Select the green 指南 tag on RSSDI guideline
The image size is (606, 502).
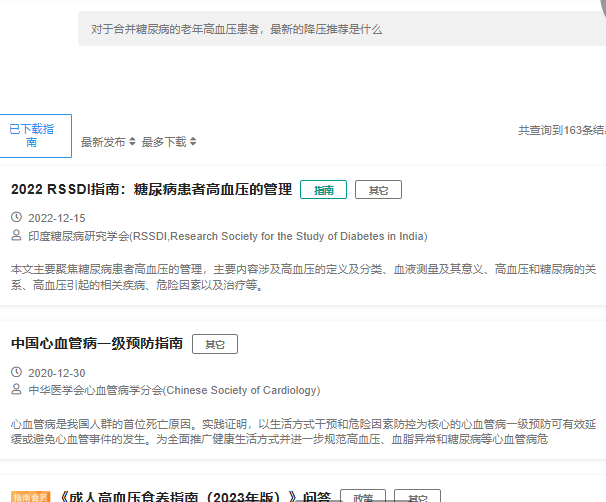pyautogui.click(x=323, y=190)
